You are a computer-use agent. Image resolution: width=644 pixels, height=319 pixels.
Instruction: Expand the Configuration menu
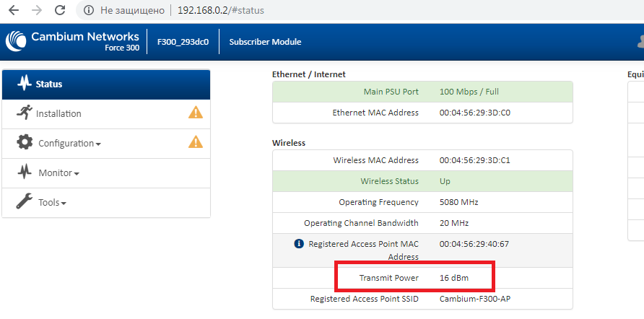(69, 144)
